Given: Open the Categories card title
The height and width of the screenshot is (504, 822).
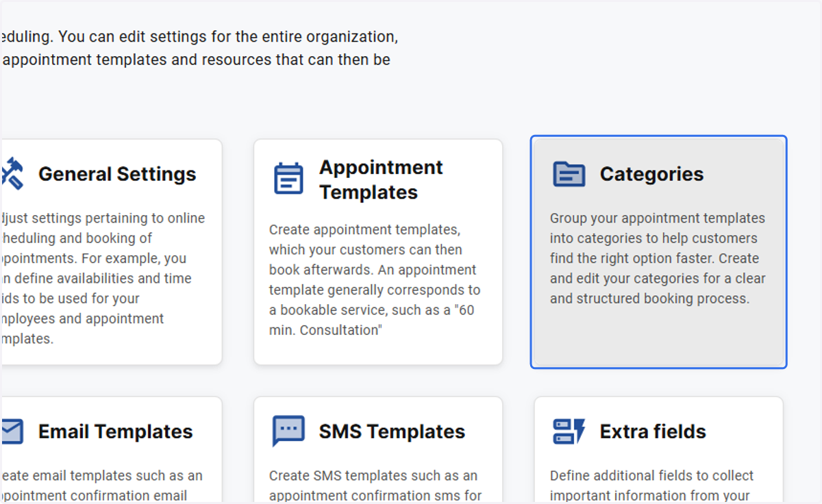Looking at the screenshot, I should [651, 174].
